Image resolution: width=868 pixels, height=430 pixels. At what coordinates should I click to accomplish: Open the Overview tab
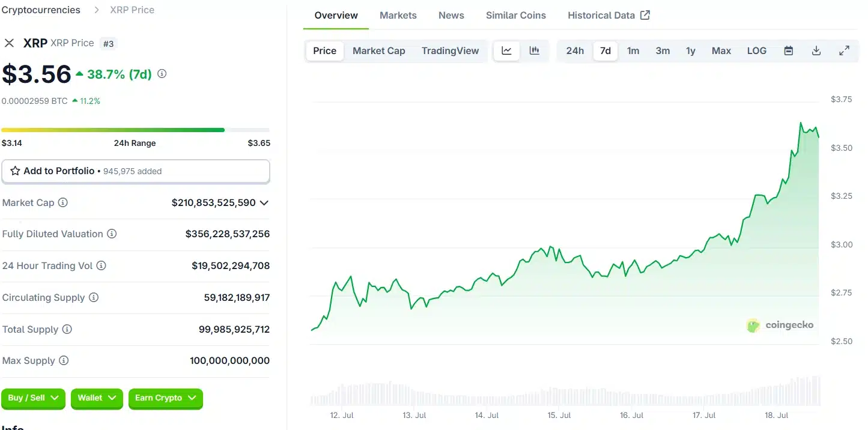point(336,15)
